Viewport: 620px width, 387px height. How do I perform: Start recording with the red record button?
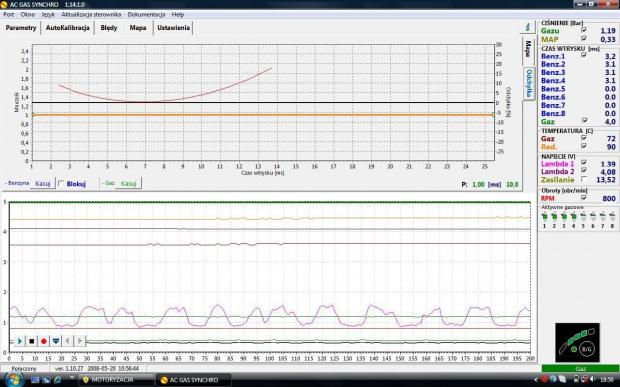coord(43,341)
